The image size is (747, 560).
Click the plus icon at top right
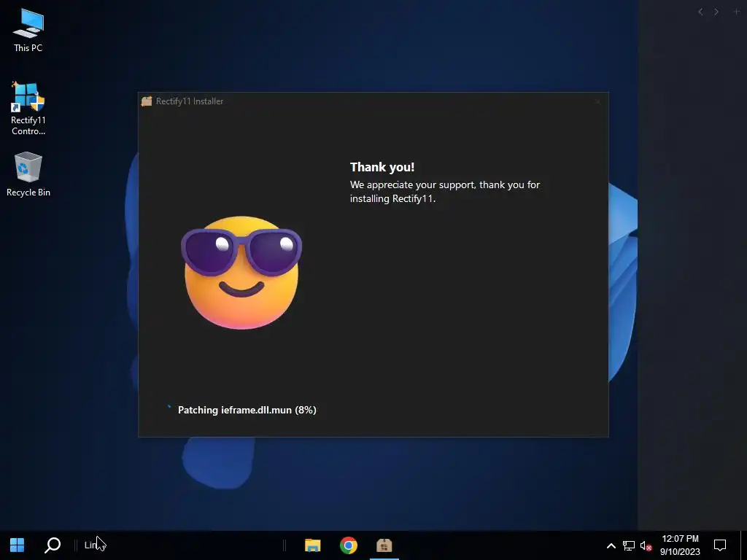point(737,12)
